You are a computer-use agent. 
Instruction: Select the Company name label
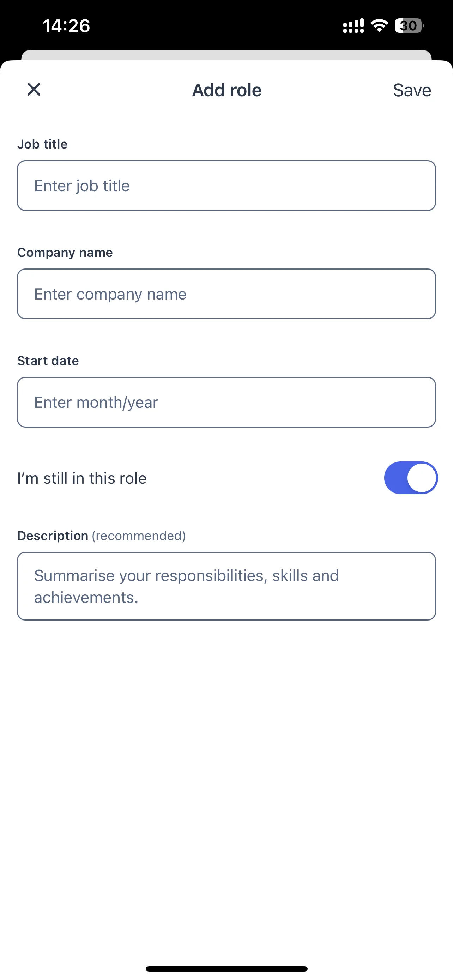(65, 253)
